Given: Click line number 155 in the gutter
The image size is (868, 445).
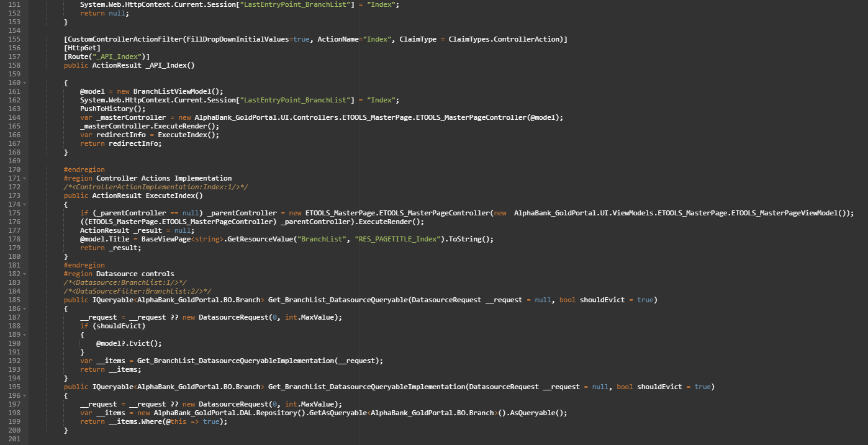Looking at the screenshot, I should tap(12, 39).
